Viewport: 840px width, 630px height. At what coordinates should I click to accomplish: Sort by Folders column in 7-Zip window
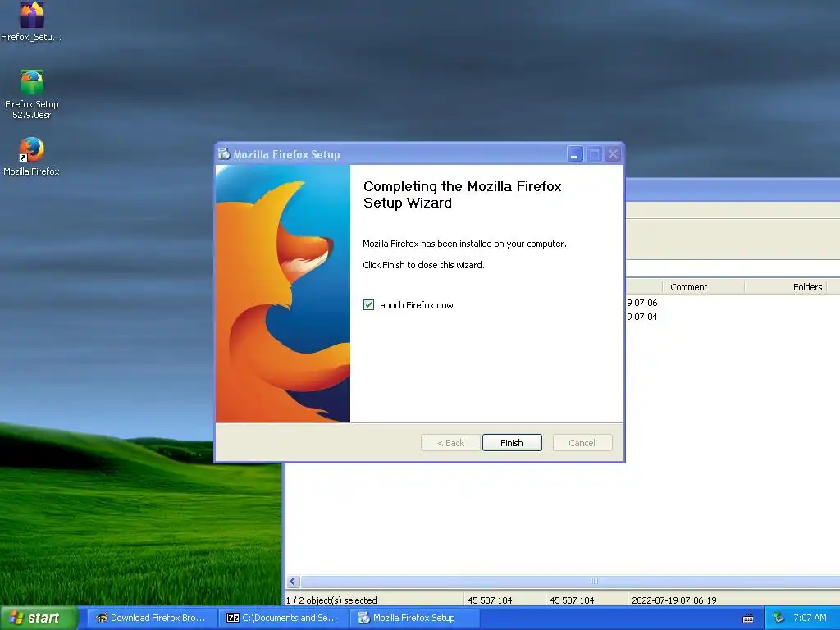click(x=786, y=287)
